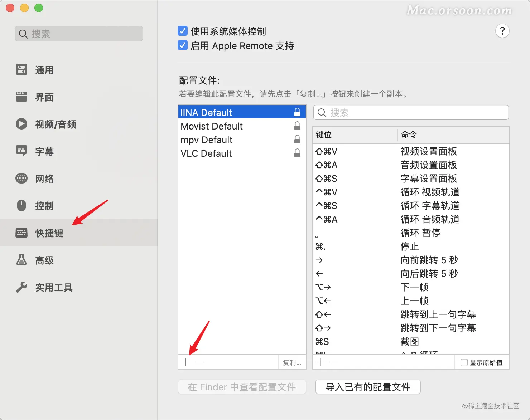Open the 实用工具 wrench icon in the sidebar
Screen dimensions: 530x420
tap(21, 287)
